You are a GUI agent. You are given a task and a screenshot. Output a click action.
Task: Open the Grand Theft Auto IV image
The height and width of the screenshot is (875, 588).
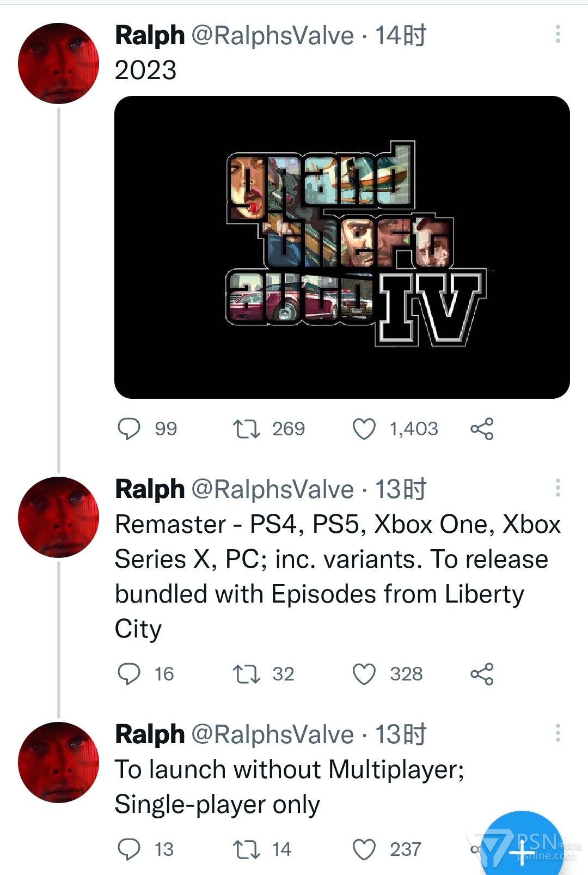point(342,247)
